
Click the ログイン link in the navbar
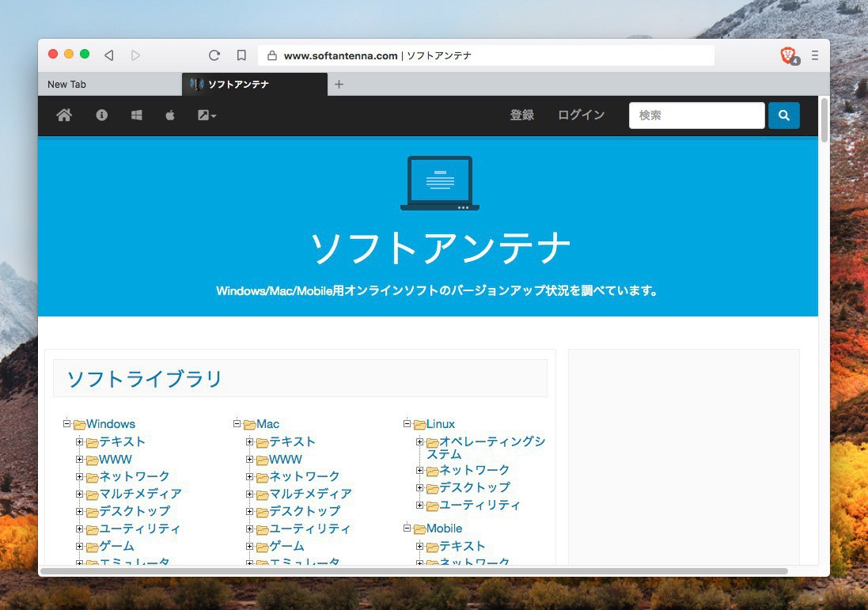click(582, 116)
